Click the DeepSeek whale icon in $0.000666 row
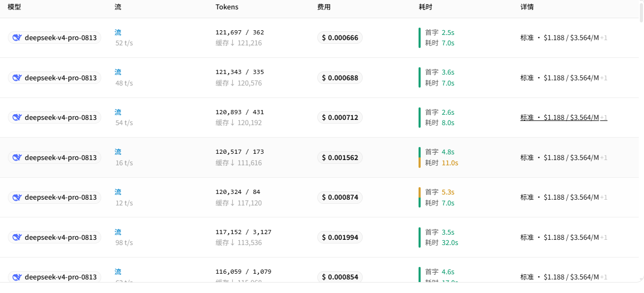This screenshot has height=293, width=644. tap(17, 38)
